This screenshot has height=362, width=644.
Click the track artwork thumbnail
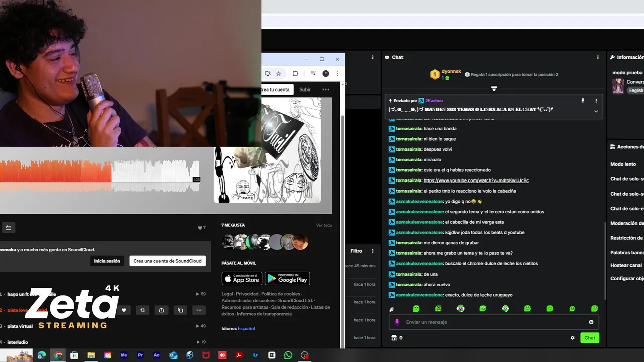(267, 150)
